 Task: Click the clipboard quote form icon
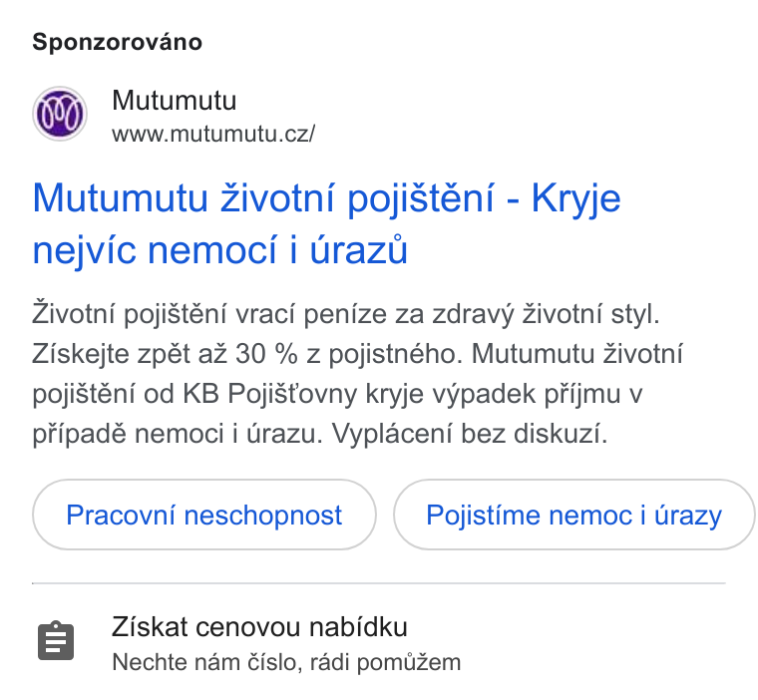click(x=56, y=640)
